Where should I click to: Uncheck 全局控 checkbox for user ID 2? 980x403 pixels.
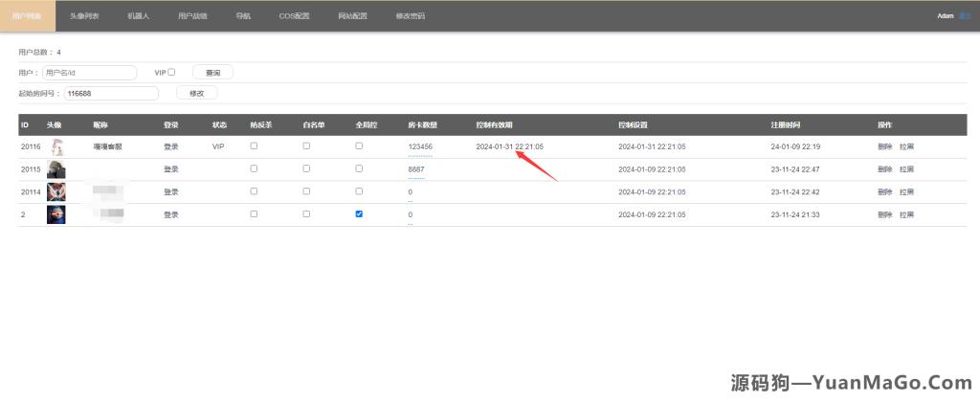pos(359,214)
